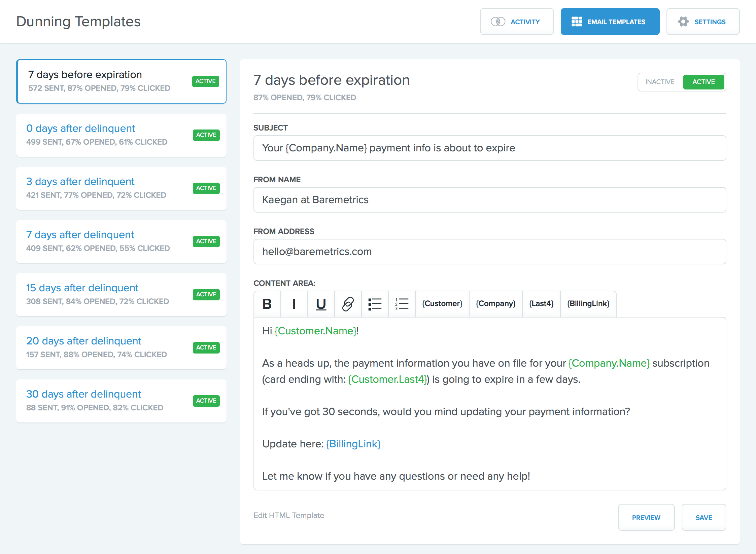This screenshot has width=756, height=554.
Task: Open the Settings tab
Action: pyautogui.click(x=703, y=22)
